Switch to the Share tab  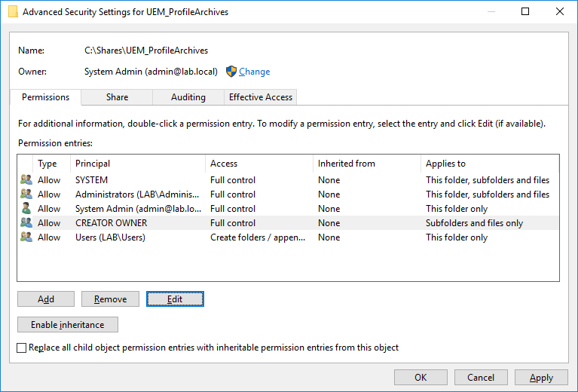[117, 97]
